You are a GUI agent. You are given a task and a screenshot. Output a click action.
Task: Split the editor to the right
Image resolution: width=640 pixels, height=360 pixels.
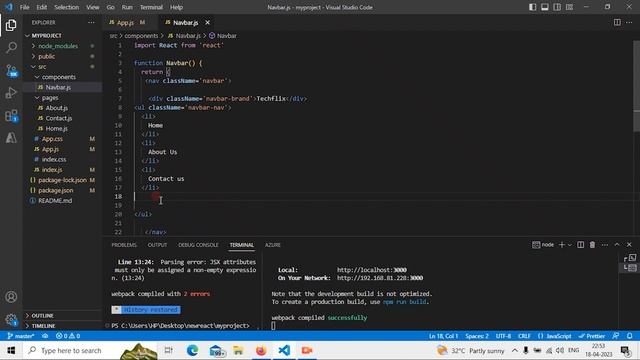617,22
